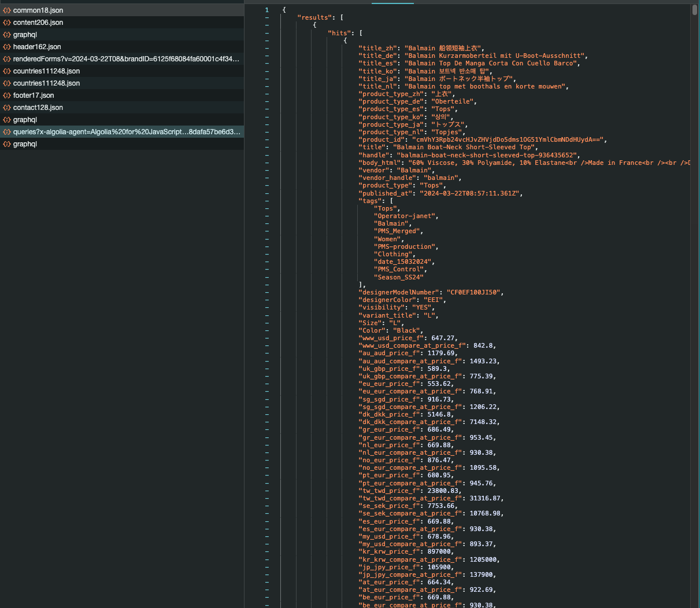This screenshot has width=700, height=608.
Task: Click the "uk_gbp_price_f" 589.3 line
Action: 404,369
